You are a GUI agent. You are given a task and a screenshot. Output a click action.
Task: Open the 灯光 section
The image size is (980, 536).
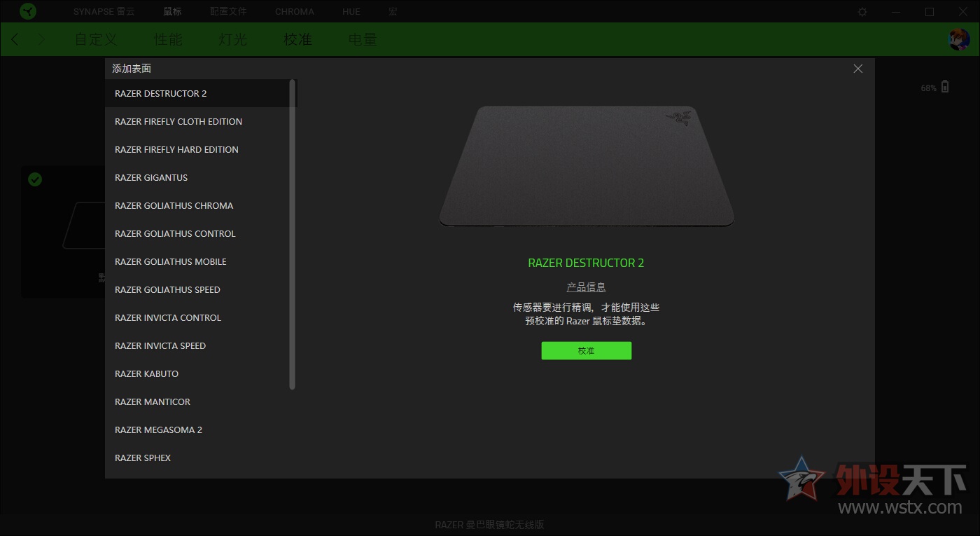[x=232, y=39]
